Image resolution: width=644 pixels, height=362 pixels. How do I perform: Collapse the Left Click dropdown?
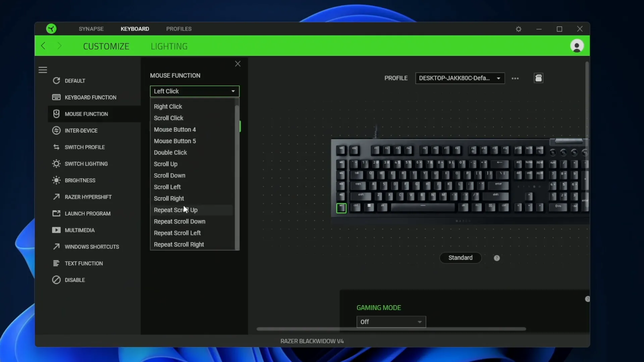tap(195, 91)
